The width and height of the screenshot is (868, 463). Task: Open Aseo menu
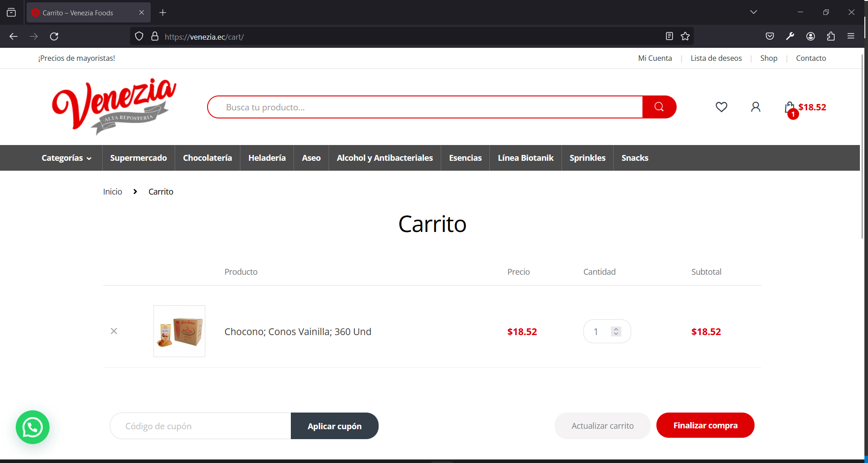[311, 158]
